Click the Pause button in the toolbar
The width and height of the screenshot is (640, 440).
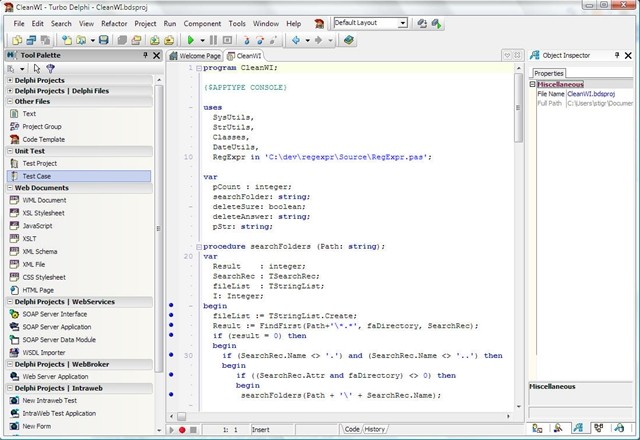pyautogui.click(x=214, y=41)
